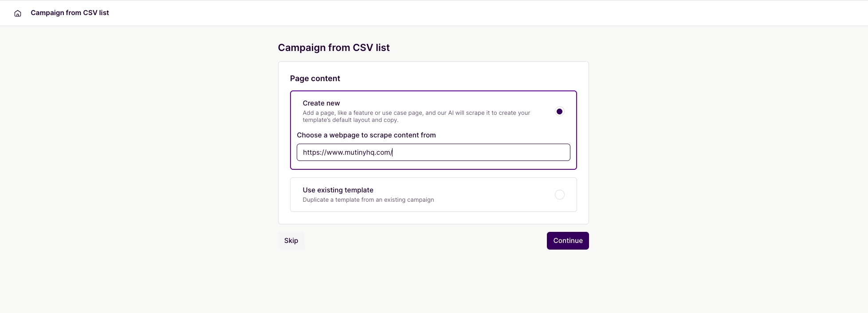Select the Use existing template radio button
Image resolution: width=868 pixels, height=313 pixels.
click(559, 195)
